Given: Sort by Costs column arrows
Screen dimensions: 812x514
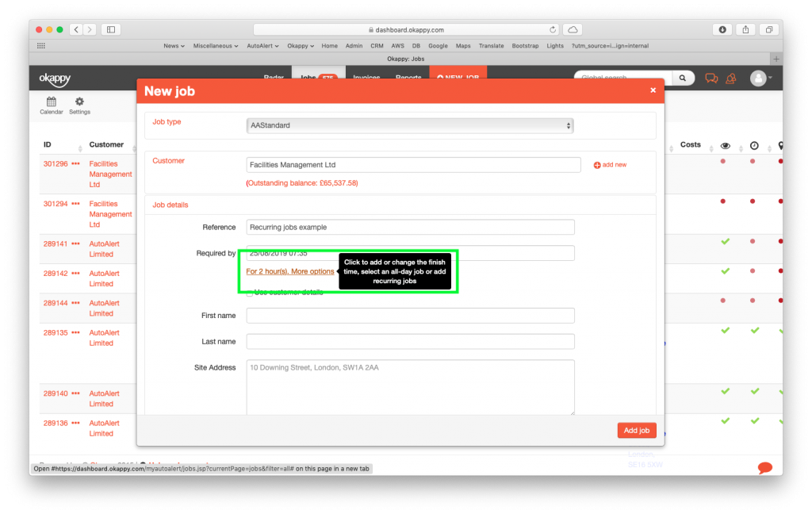Looking at the screenshot, I should tap(711, 148).
